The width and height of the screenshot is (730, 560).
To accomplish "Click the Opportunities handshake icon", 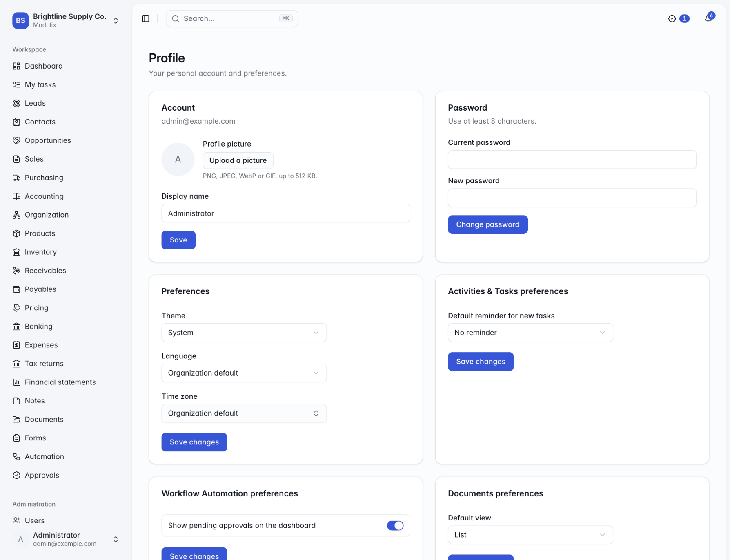I will 16,140.
